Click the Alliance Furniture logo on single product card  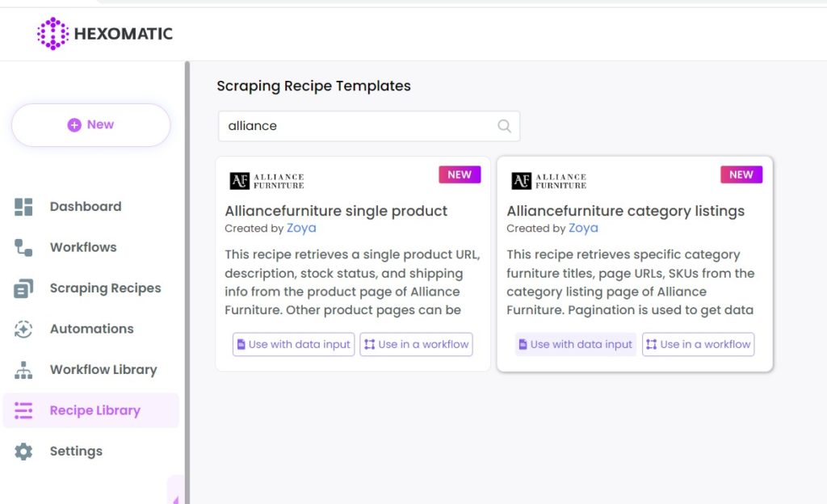pos(267,181)
